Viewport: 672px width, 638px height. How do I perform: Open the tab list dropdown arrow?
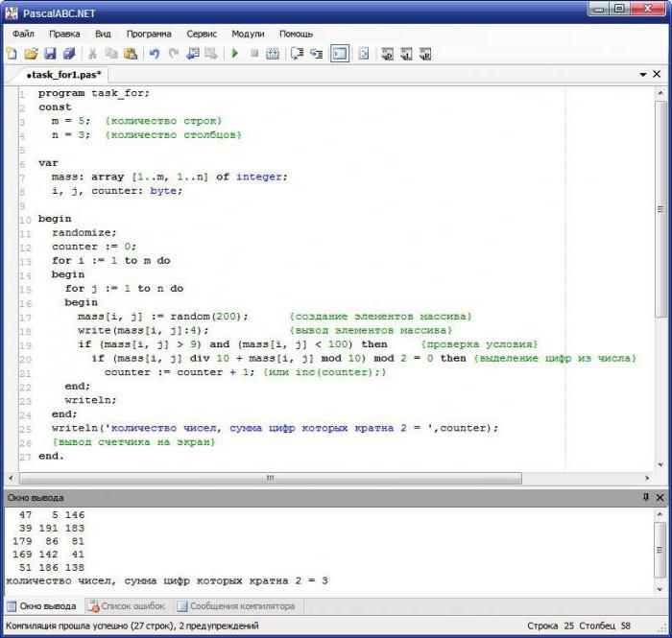tap(643, 75)
